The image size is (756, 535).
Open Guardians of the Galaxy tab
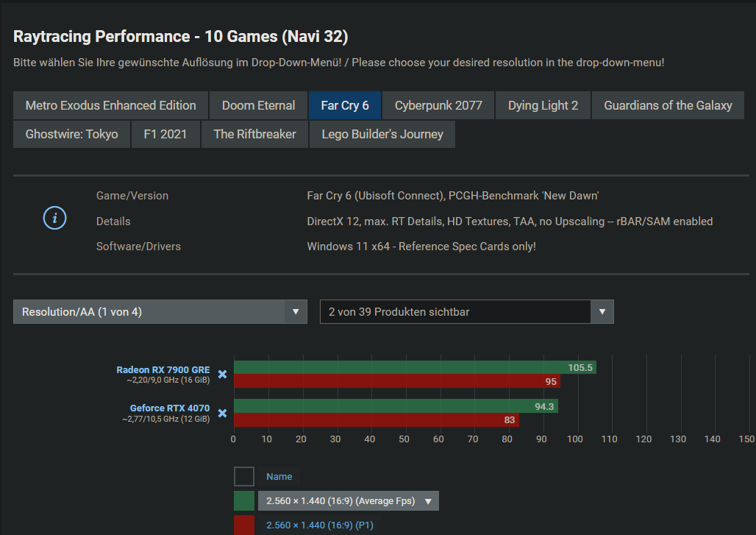668,105
